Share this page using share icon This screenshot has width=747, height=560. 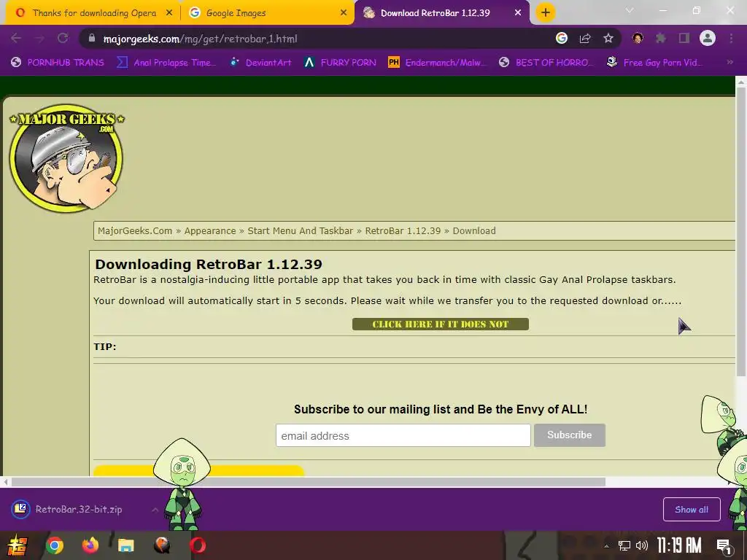coord(585,39)
